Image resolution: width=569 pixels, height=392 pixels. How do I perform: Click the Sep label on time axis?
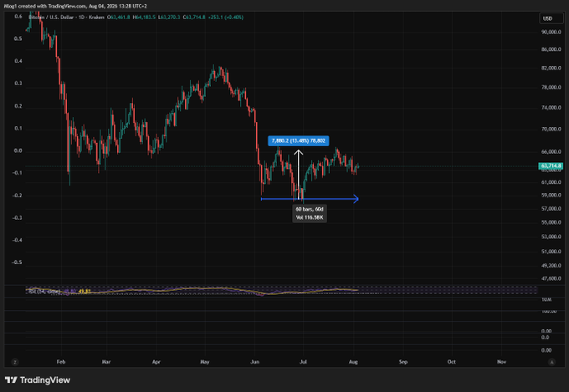pyautogui.click(x=403, y=362)
